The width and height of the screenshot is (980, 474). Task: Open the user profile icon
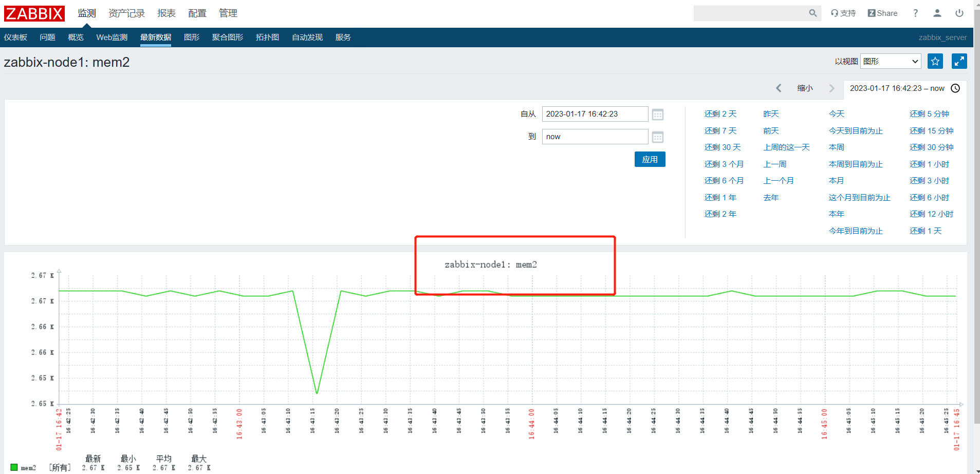click(x=937, y=13)
